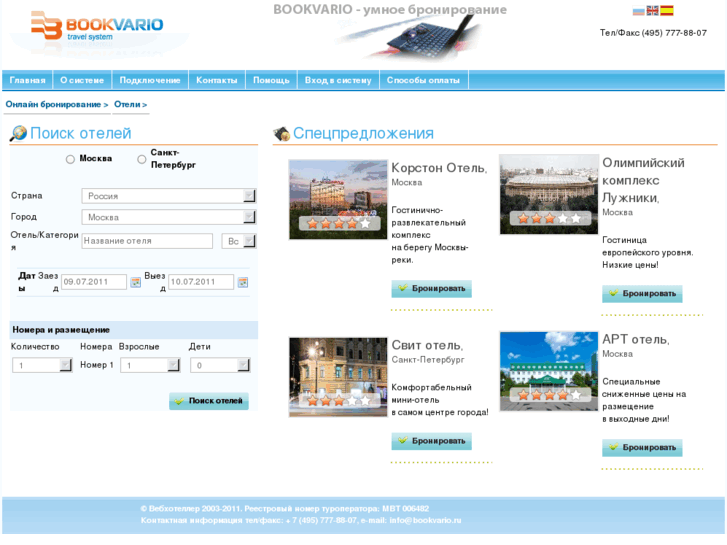Image resolution: width=727 pixels, height=545 pixels.
Task: Follow the Отели breadcrumb link
Action: (x=130, y=105)
